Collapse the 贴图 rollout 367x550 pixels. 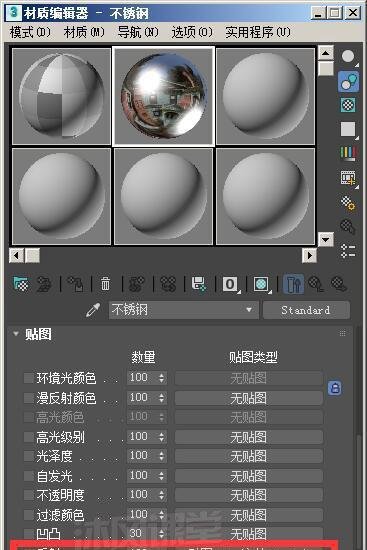pyautogui.click(x=16, y=334)
